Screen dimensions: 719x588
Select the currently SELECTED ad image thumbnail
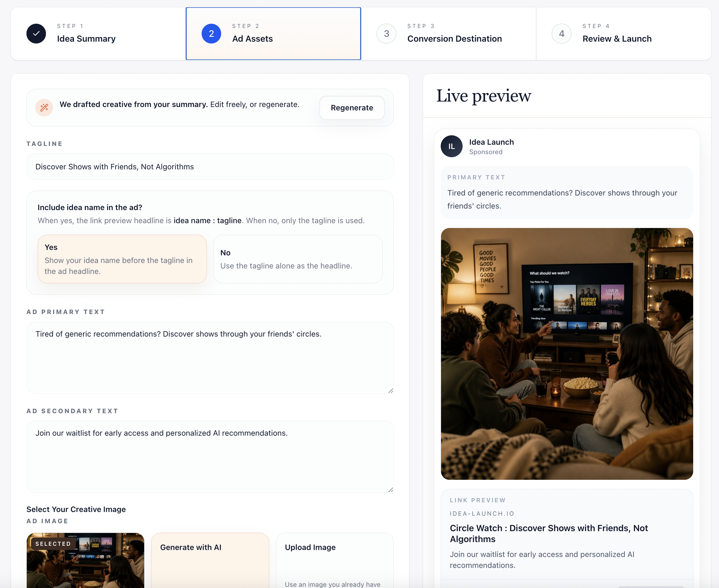(x=85, y=560)
